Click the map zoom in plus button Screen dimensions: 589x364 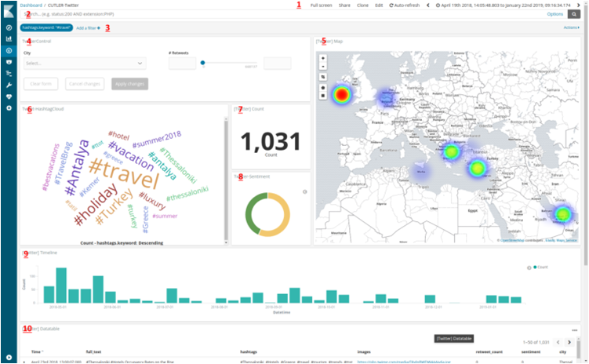pos(322,58)
